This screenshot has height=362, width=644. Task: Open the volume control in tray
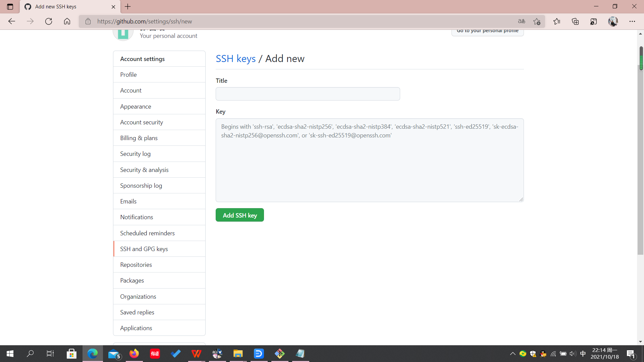point(573,354)
